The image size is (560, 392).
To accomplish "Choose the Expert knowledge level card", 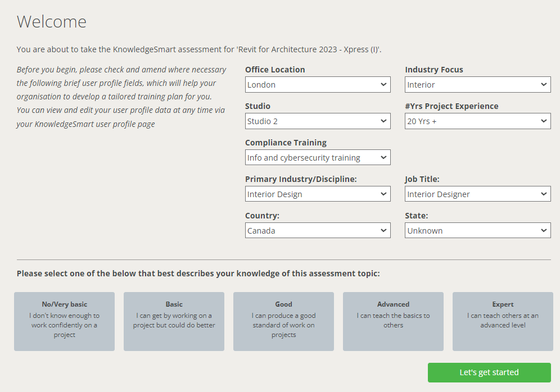I will pyautogui.click(x=502, y=321).
